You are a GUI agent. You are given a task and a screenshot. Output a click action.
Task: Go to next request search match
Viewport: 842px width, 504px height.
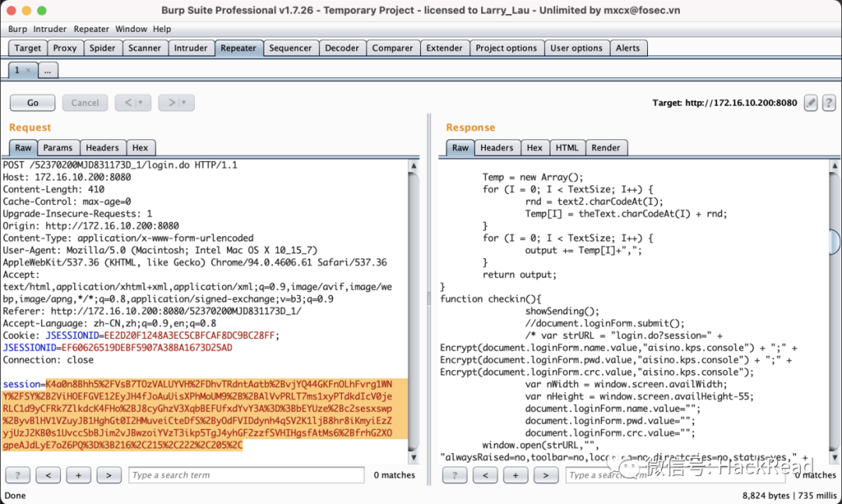(108, 475)
